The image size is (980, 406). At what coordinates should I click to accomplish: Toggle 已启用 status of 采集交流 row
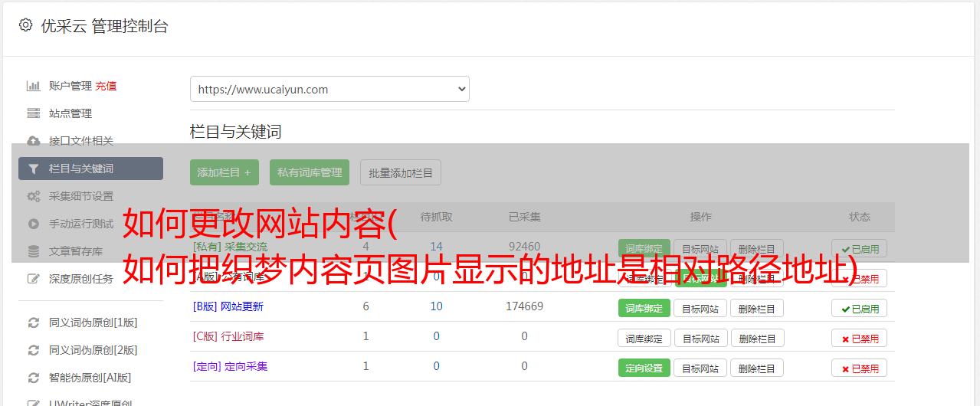pos(859,249)
